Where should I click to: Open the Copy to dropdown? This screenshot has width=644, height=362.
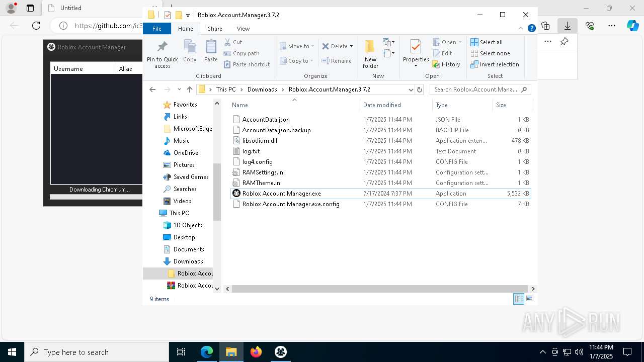tap(296, 61)
